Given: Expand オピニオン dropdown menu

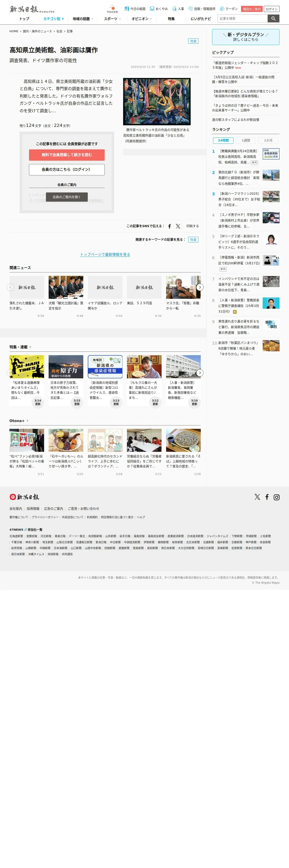Looking at the screenshot, I should tap(142, 19).
